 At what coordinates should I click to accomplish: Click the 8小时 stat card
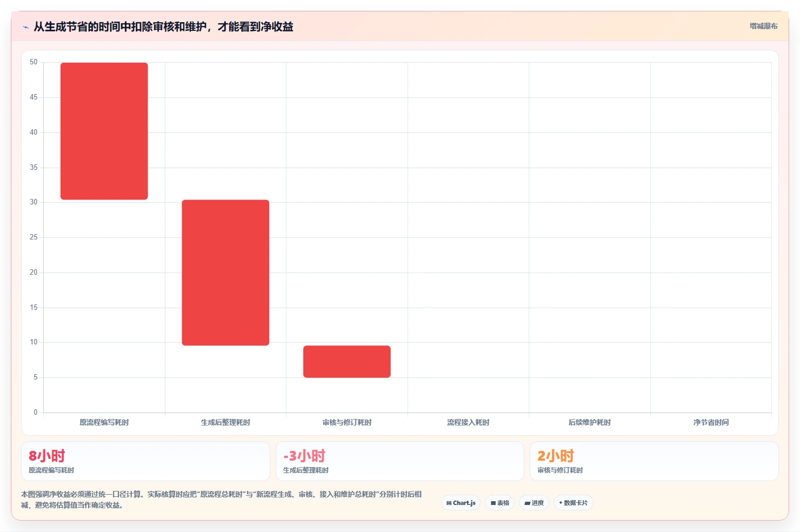(x=145, y=461)
